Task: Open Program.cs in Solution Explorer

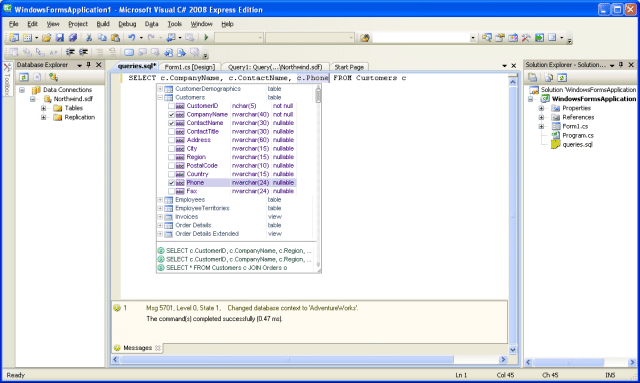Action: [x=578, y=136]
